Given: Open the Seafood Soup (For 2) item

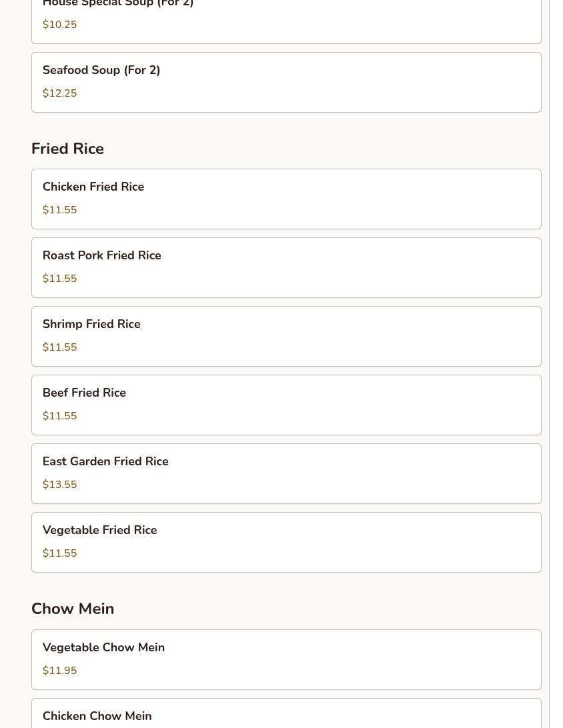Looking at the screenshot, I should (286, 82).
